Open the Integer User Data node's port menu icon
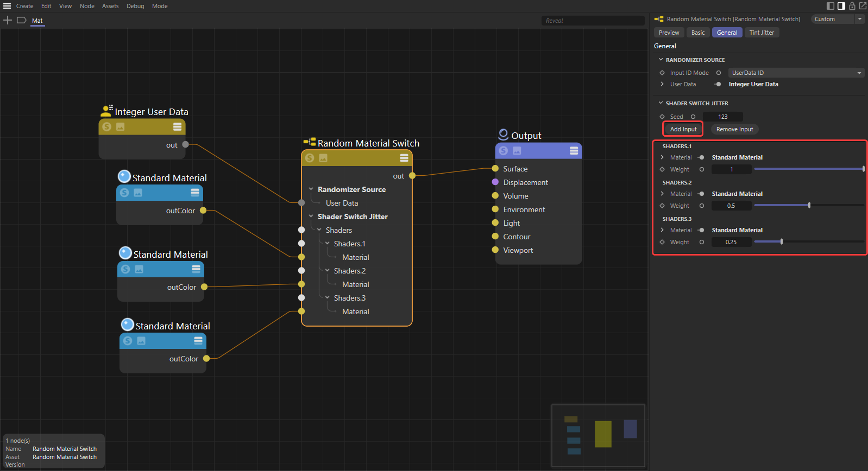 177,126
